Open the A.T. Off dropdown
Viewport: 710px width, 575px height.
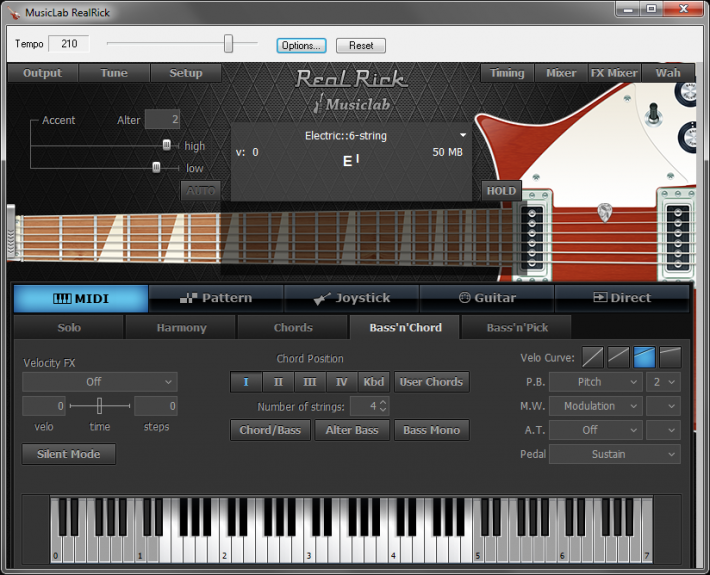(595, 430)
